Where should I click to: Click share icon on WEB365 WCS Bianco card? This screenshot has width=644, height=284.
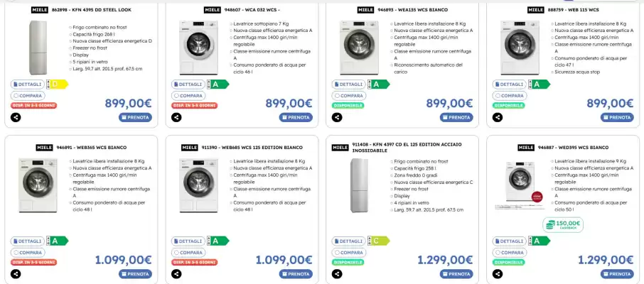point(15,274)
